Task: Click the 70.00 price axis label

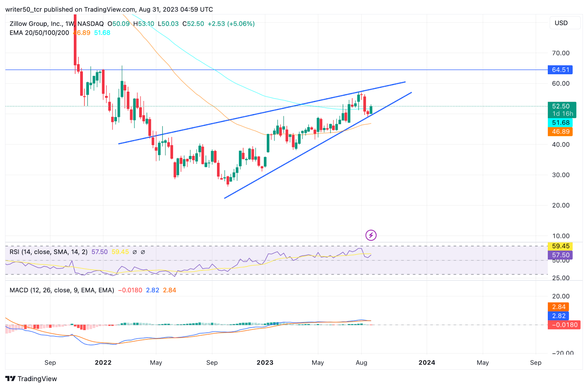Action: tap(561, 53)
